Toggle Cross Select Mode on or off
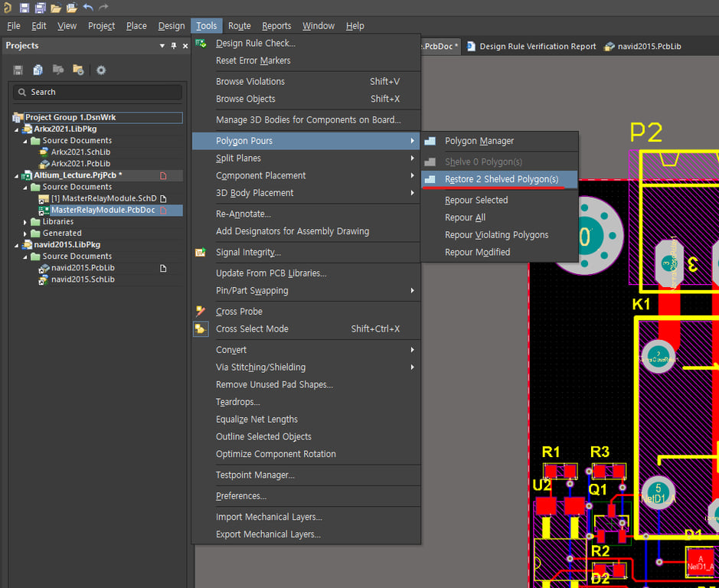Viewport: 719px width, 588px height. tap(252, 328)
